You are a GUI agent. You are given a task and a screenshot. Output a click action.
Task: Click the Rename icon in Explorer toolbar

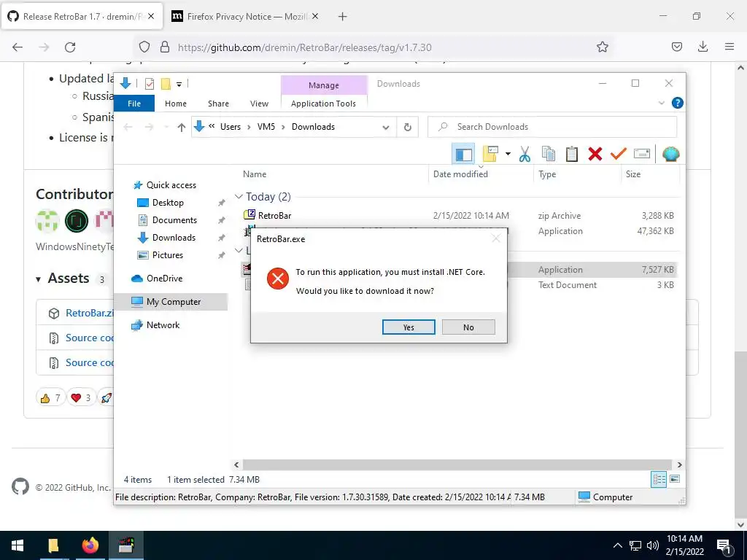(x=642, y=154)
